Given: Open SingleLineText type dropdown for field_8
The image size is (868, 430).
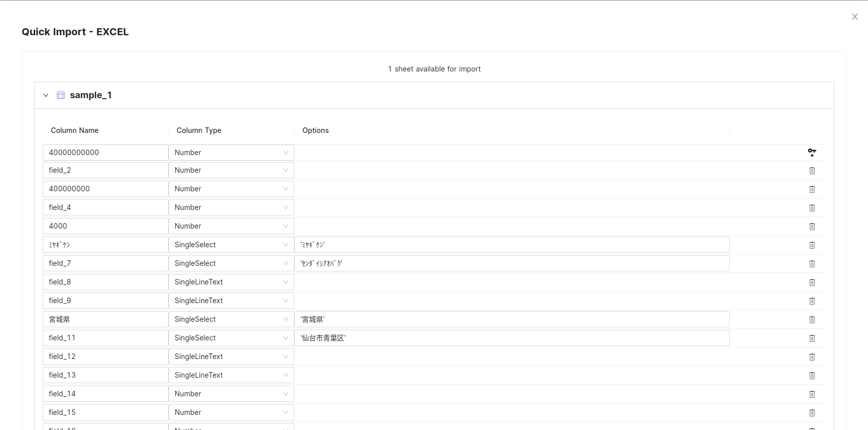Looking at the screenshot, I should tap(231, 282).
